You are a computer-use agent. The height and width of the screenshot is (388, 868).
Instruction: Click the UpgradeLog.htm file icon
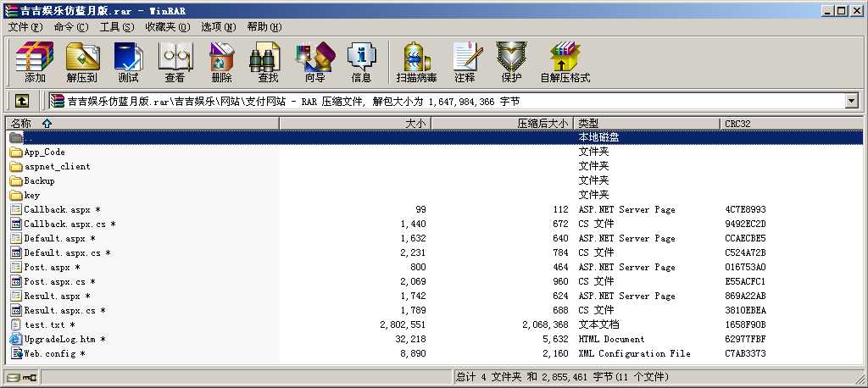pos(16,340)
